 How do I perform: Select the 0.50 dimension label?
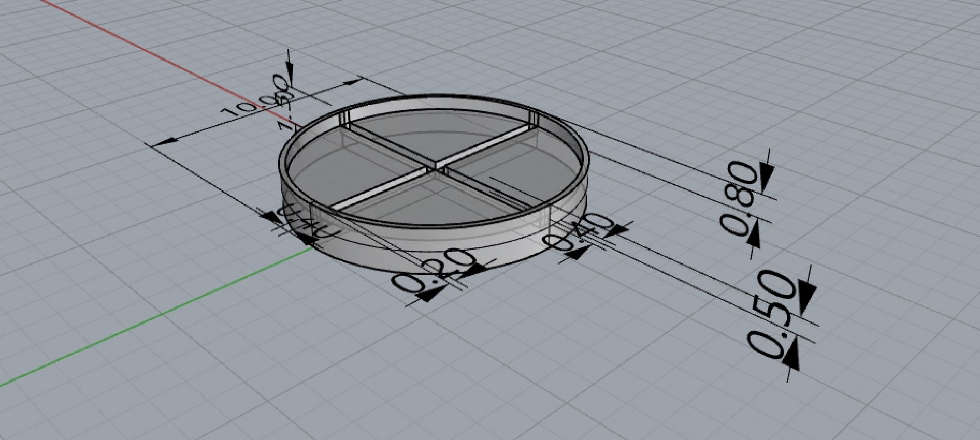(x=771, y=314)
